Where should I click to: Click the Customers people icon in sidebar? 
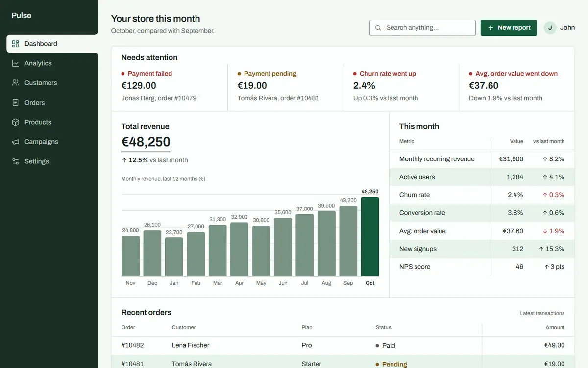click(x=16, y=83)
